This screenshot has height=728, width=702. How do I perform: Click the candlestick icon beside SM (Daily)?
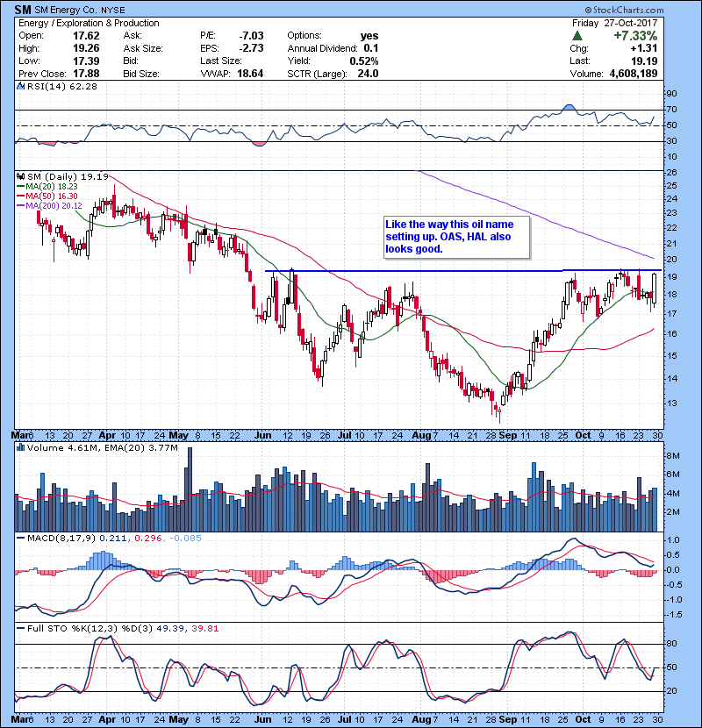(20, 176)
